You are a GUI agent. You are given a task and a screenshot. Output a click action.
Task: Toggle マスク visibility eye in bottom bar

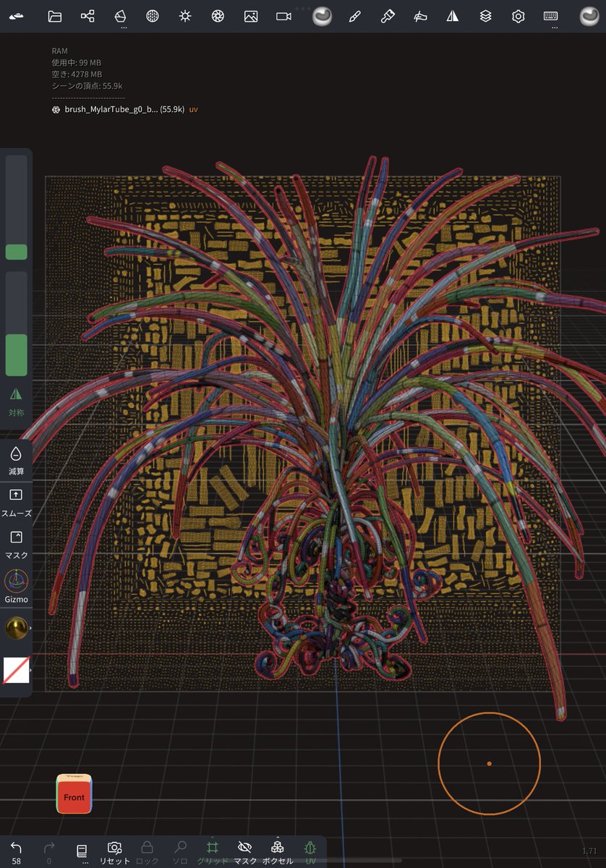click(245, 852)
